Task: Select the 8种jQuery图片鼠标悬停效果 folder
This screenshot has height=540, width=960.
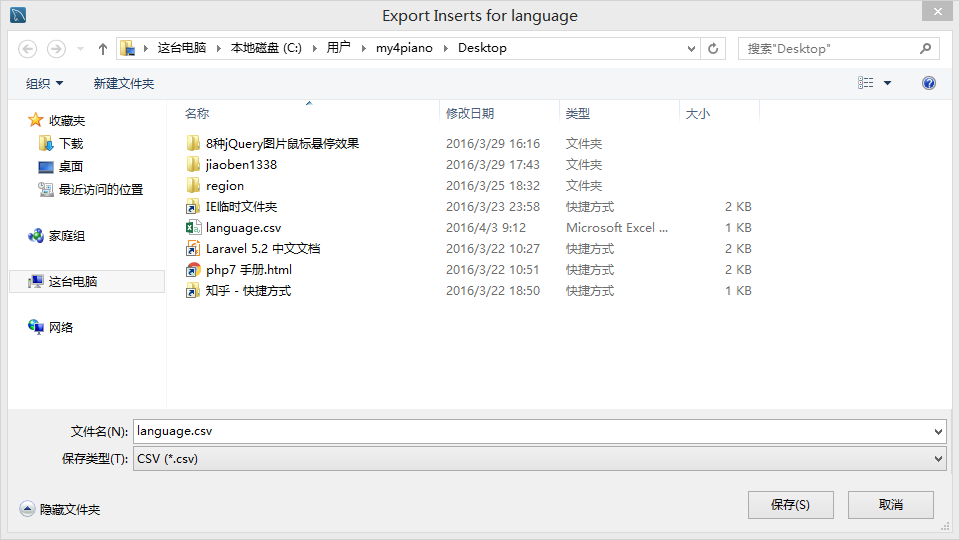Action: pos(282,143)
